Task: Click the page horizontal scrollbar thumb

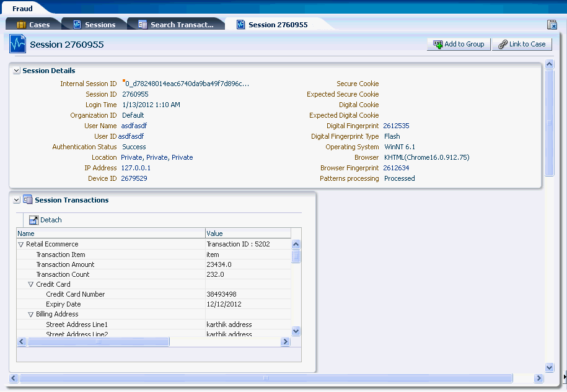Action: tap(266, 378)
